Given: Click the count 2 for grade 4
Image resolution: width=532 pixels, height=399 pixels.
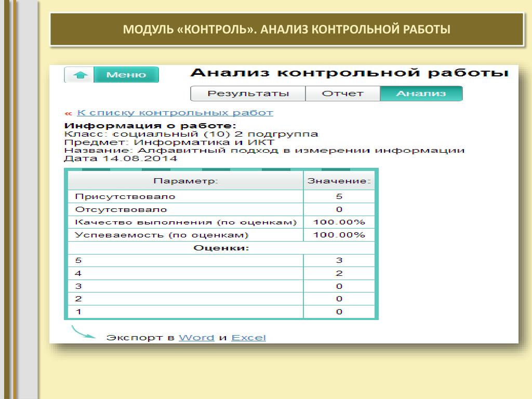Looking at the screenshot, I should coord(339,273).
